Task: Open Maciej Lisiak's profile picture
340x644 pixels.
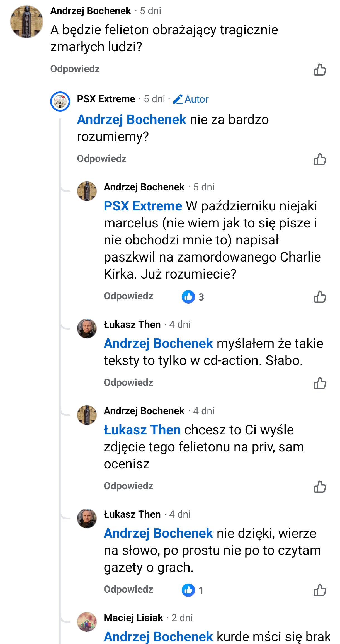Action: click(87, 622)
